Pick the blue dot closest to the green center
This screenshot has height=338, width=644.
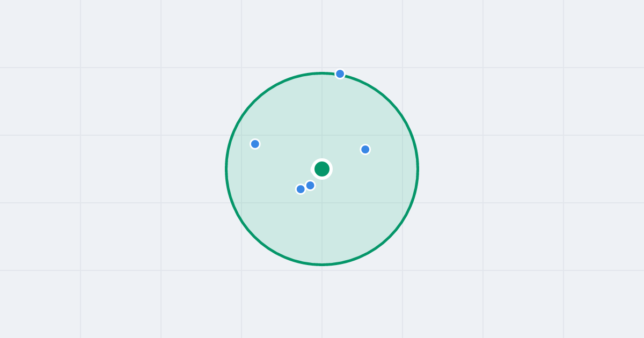coord(310,186)
